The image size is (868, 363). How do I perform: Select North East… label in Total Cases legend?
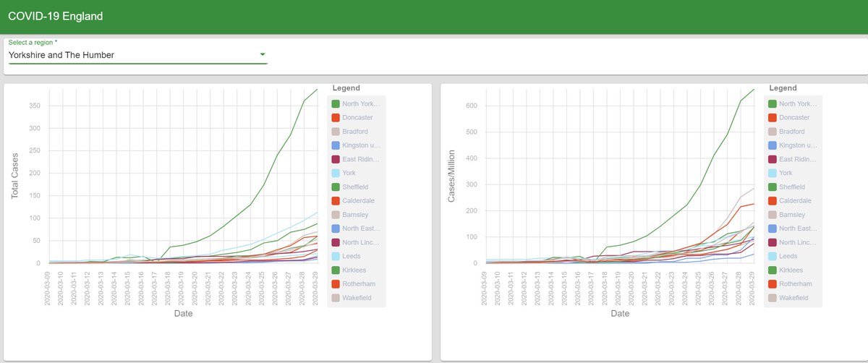point(361,229)
